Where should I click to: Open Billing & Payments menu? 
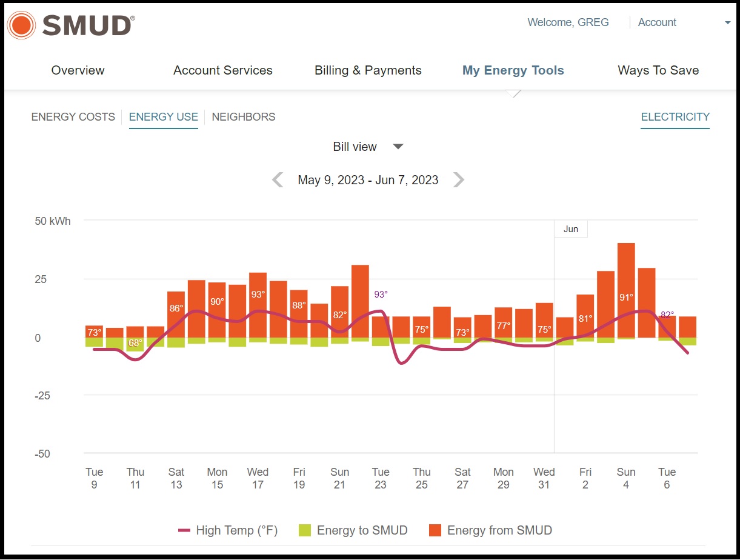[368, 70]
